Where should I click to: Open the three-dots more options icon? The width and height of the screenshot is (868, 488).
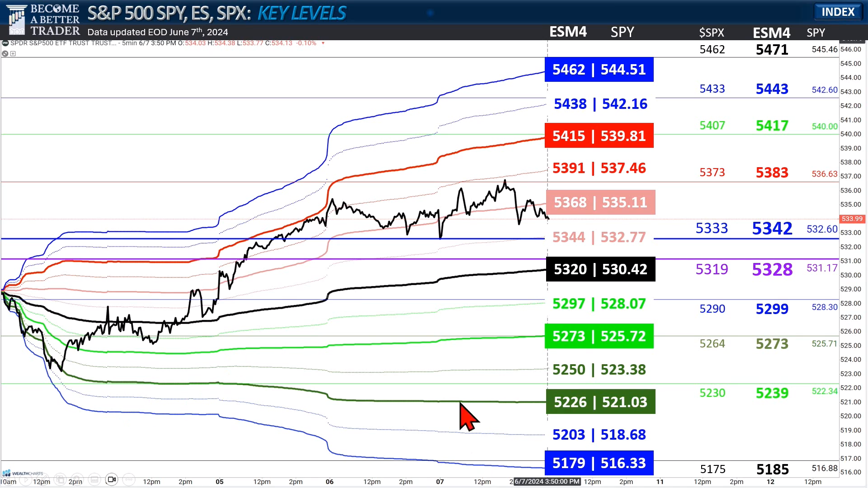coord(129,479)
